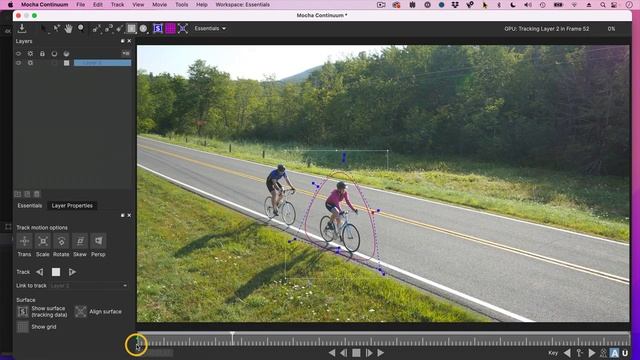Viewport: 640px width, 360px height.
Task: Go to next keyframe arrow
Action: coord(591,353)
